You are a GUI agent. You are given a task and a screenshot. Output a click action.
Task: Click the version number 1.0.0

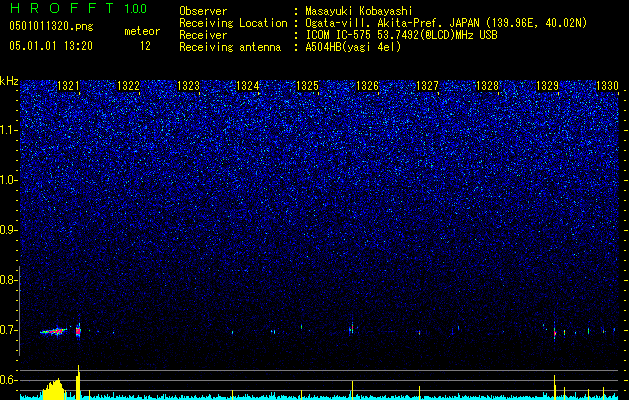(x=135, y=9)
